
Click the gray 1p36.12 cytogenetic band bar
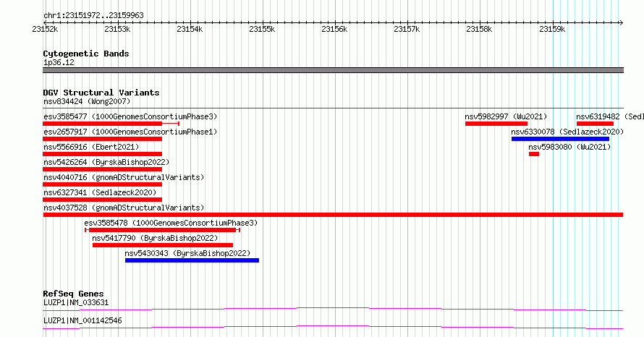tap(333, 70)
